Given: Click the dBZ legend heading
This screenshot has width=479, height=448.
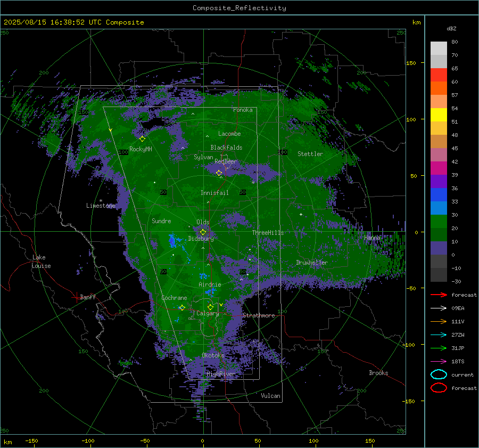Looking at the screenshot, I should [x=451, y=28].
